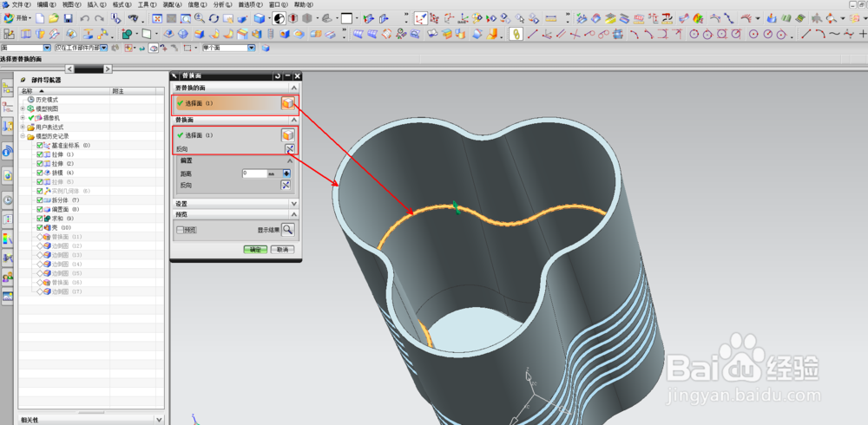Click the 显示结果 magnifier icon

tap(288, 230)
